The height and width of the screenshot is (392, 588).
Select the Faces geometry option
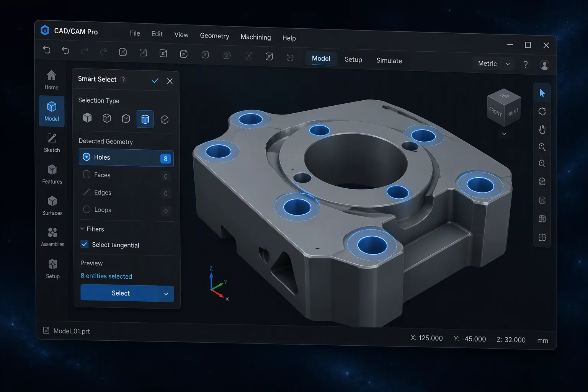[126, 175]
